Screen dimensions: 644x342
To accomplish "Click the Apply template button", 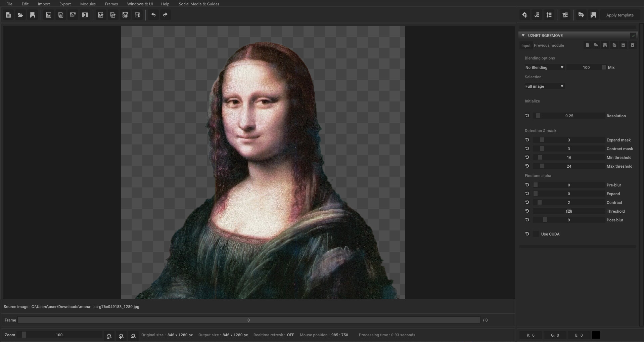I will pos(619,15).
